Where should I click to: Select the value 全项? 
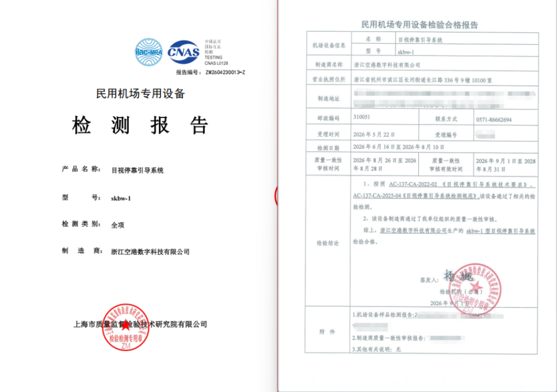pyautogui.click(x=118, y=225)
